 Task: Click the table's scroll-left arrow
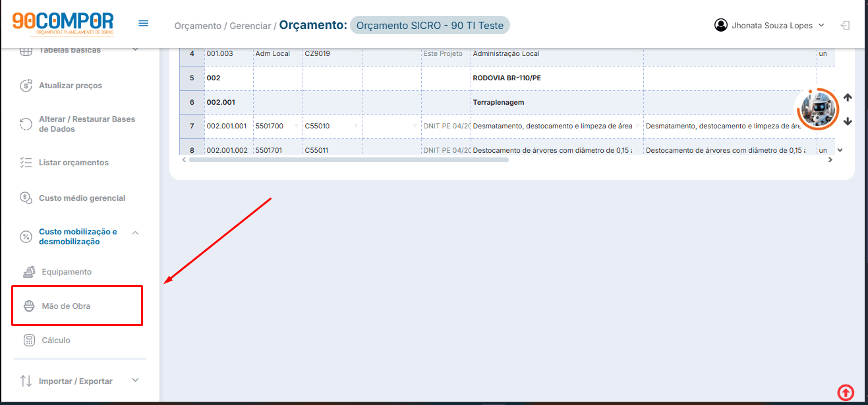[x=184, y=159]
